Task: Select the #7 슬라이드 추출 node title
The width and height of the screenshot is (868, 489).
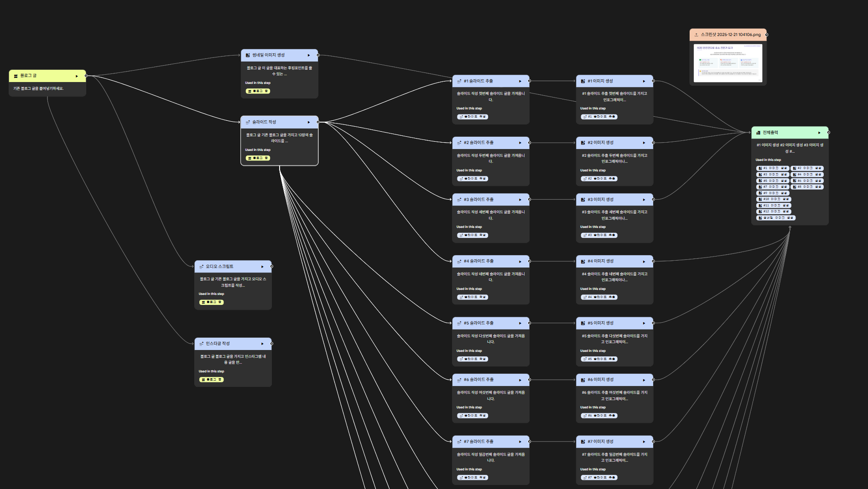Action: pos(478,442)
